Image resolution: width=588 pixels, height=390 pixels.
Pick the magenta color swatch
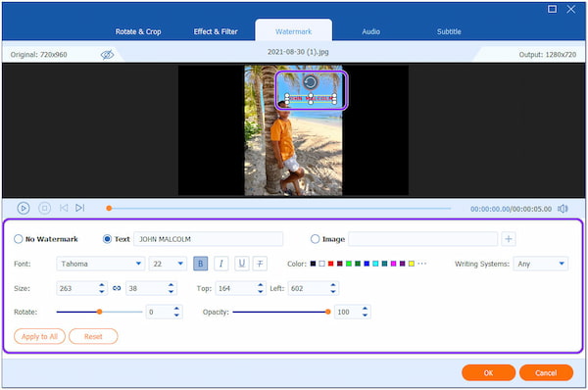pyautogui.click(x=393, y=264)
